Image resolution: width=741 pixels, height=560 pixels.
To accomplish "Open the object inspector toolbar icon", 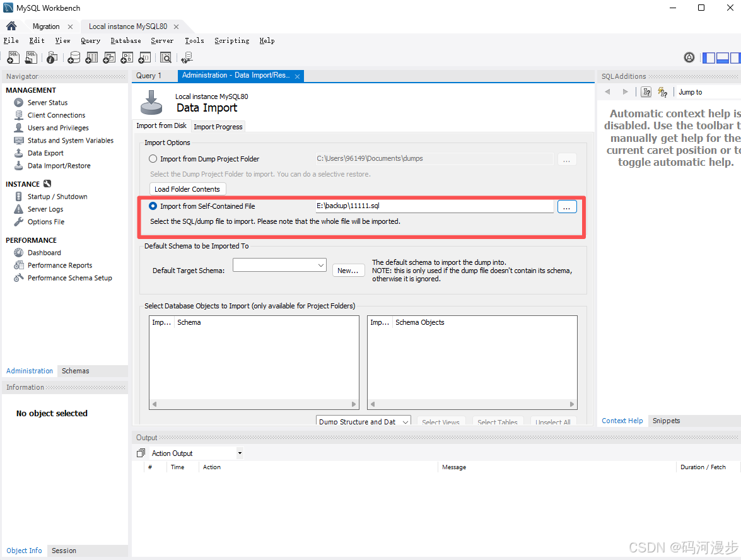I will (52, 57).
